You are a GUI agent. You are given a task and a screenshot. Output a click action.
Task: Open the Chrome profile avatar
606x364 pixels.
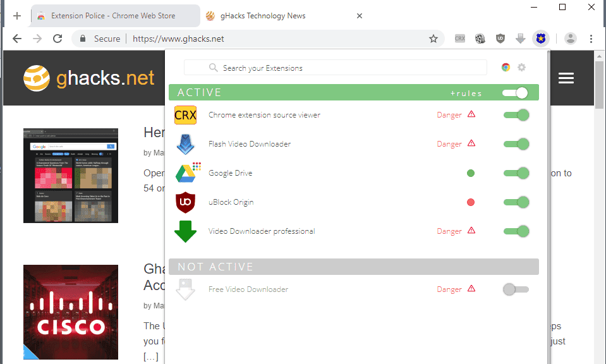click(571, 39)
